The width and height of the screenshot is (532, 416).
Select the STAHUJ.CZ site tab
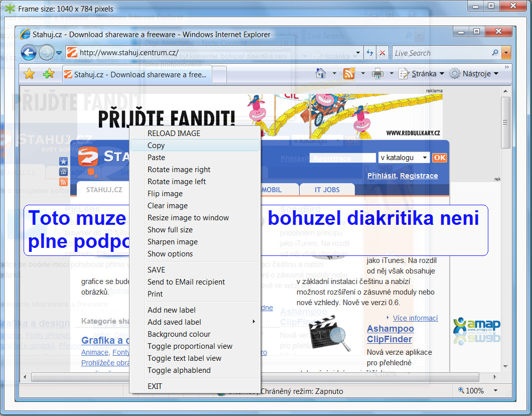pyautogui.click(x=104, y=190)
